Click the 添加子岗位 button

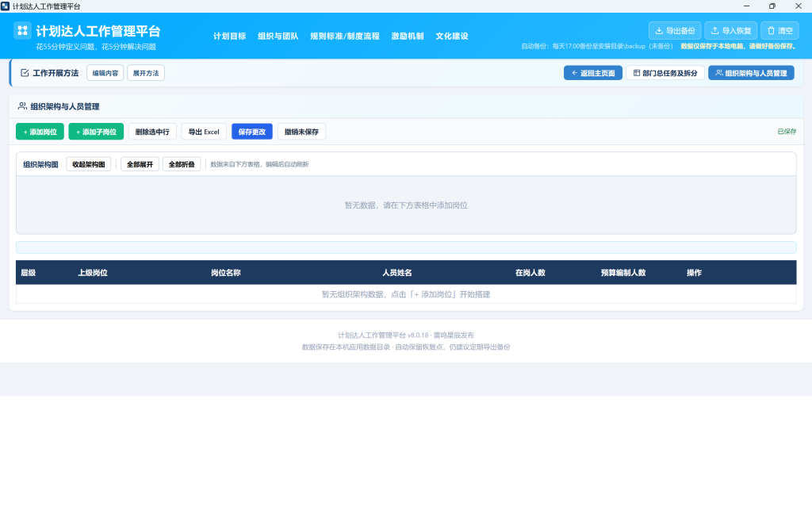pyautogui.click(x=96, y=132)
